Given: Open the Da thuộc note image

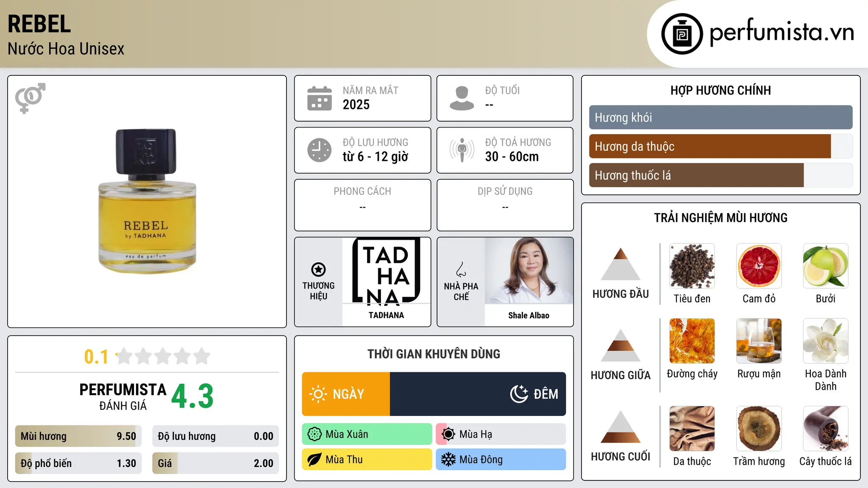Looking at the screenshot, I should 692,429.
